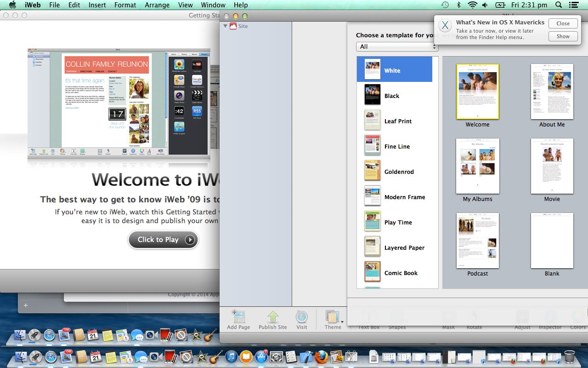588x368 pixels.
Task: Click the Bluetooth status icon
Action: (x=458, y=5)
